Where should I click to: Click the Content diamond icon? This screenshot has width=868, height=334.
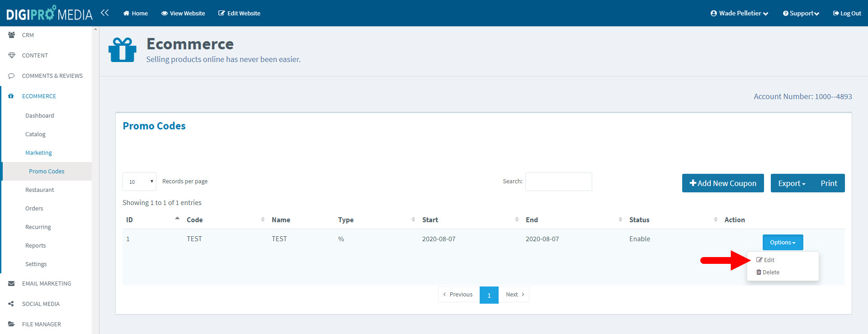(x=11, y=55)
